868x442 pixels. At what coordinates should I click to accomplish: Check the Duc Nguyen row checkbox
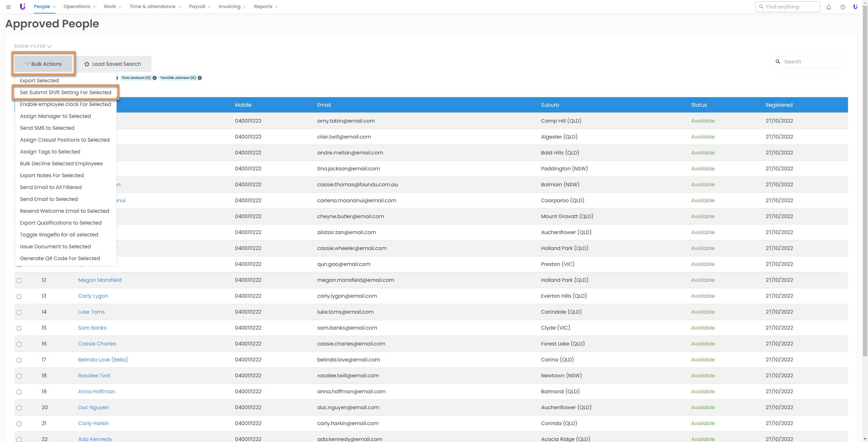pyautogui.click(x=19, y=408)
